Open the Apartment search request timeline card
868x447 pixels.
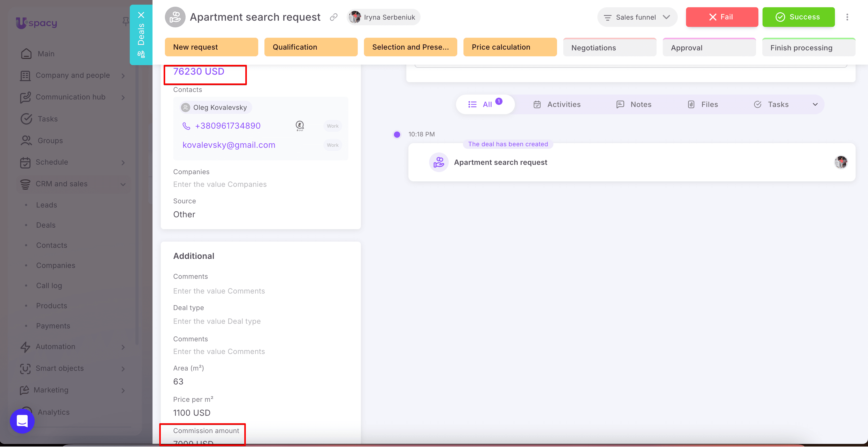tap(631, 162)
